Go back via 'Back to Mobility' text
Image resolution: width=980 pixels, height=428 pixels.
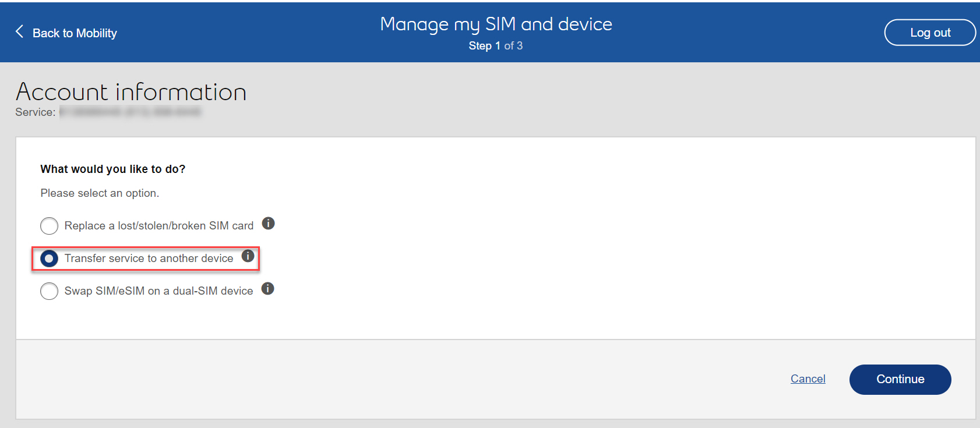tap(75, 33)
